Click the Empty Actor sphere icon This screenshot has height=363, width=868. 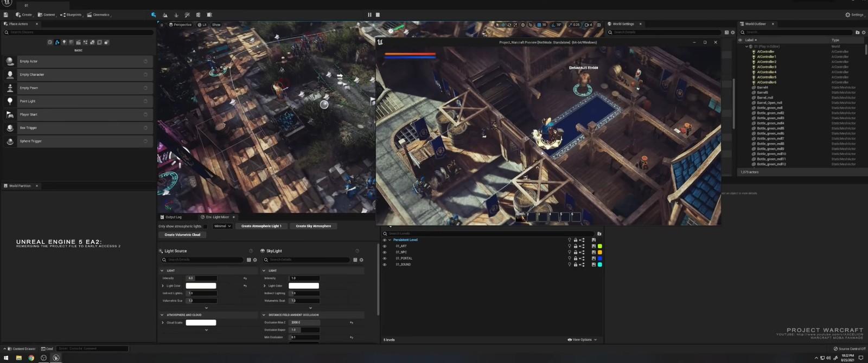(x=10, y=61)
